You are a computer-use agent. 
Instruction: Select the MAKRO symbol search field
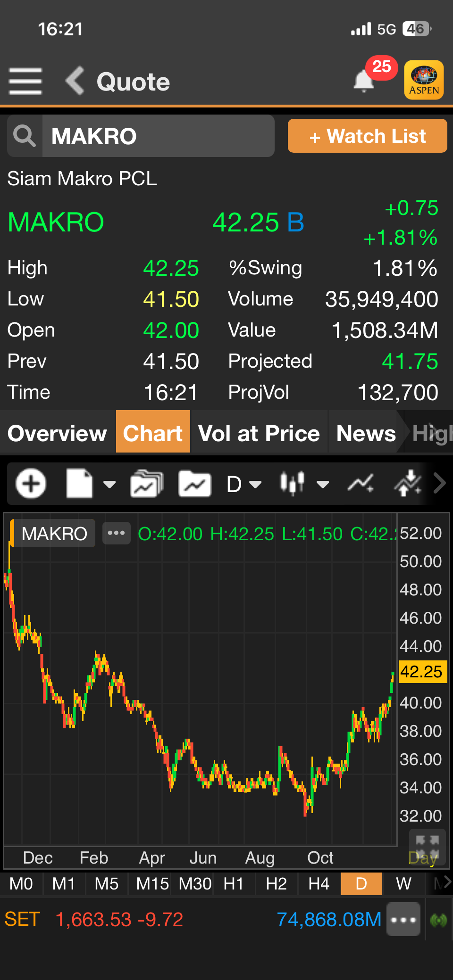coord(158,136)
